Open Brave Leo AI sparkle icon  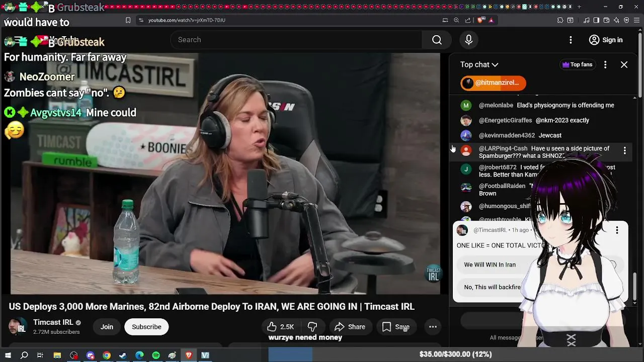[616, 20]
